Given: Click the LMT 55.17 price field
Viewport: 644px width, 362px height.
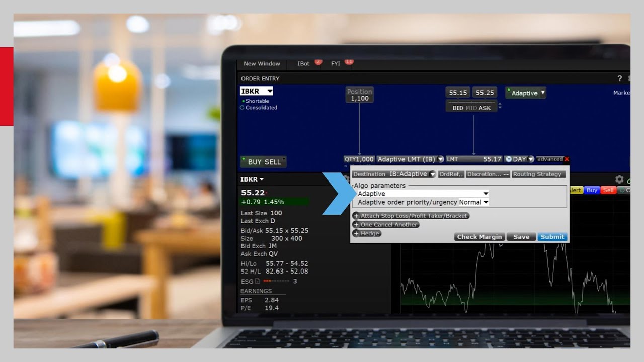Looking at the screenshot, I should [474, 159].
